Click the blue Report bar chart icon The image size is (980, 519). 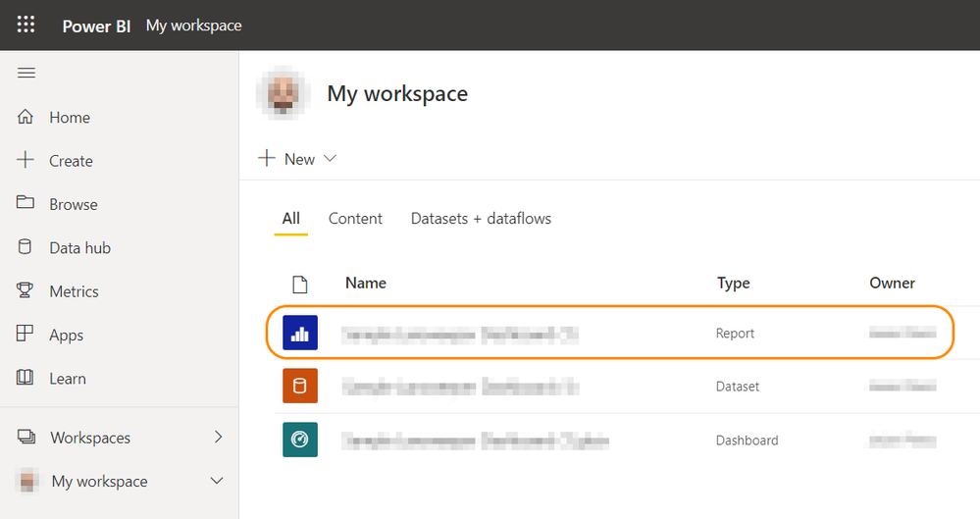pos(300,334)
